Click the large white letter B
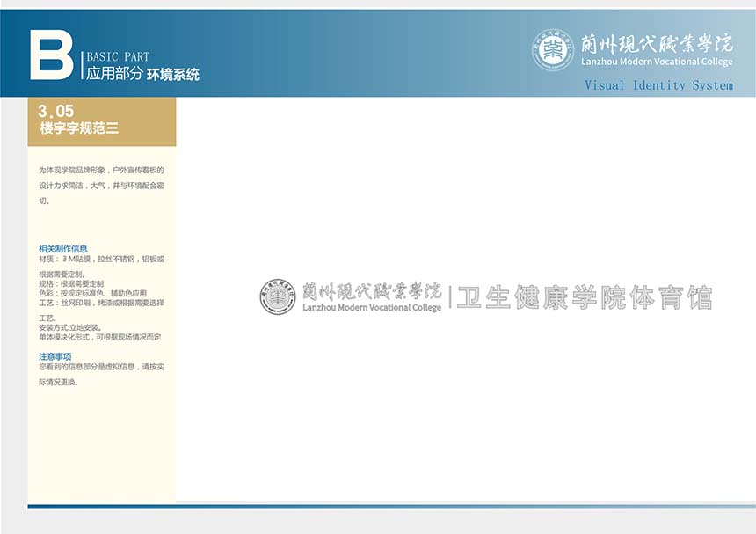This screenshot has height=534, width=756. 51,56
